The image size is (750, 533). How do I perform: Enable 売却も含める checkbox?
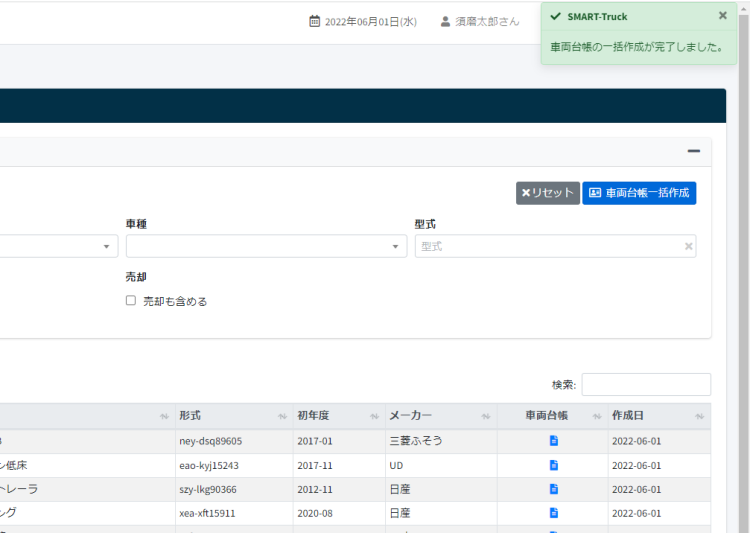(131, 301)
